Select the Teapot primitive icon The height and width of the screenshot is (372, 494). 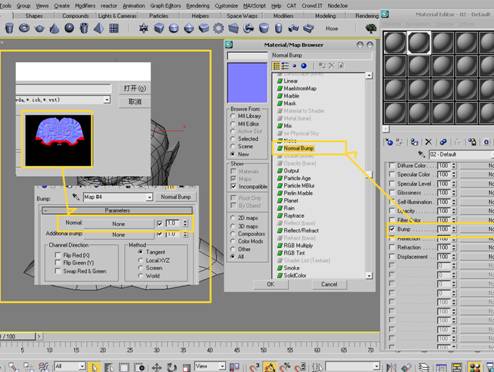39,28
